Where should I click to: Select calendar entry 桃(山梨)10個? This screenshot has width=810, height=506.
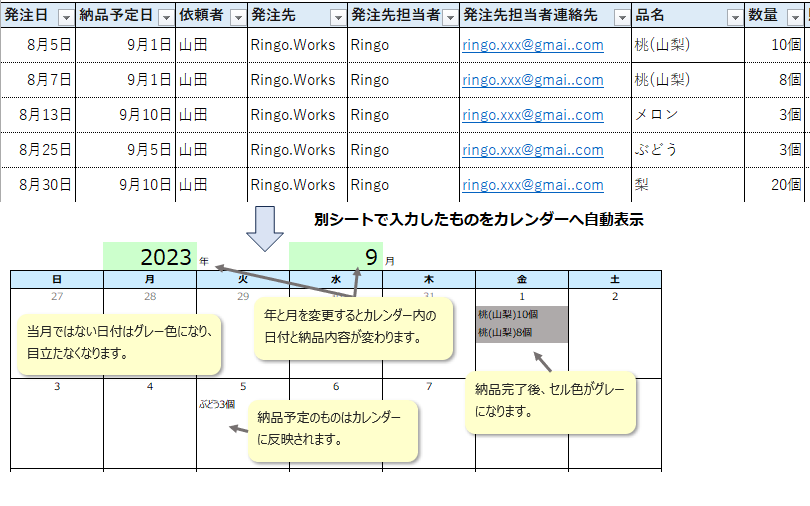pos(521,314)
